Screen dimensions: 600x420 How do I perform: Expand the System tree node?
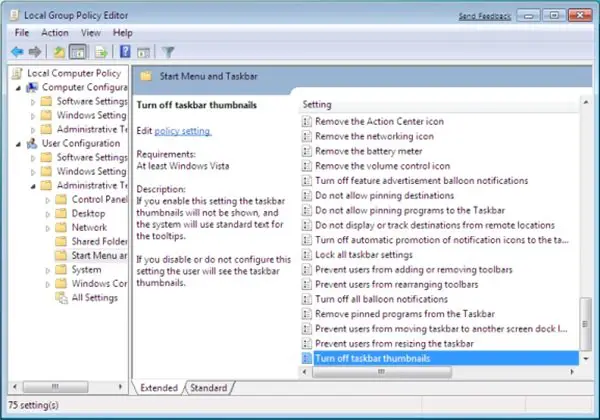pos(47,270)
